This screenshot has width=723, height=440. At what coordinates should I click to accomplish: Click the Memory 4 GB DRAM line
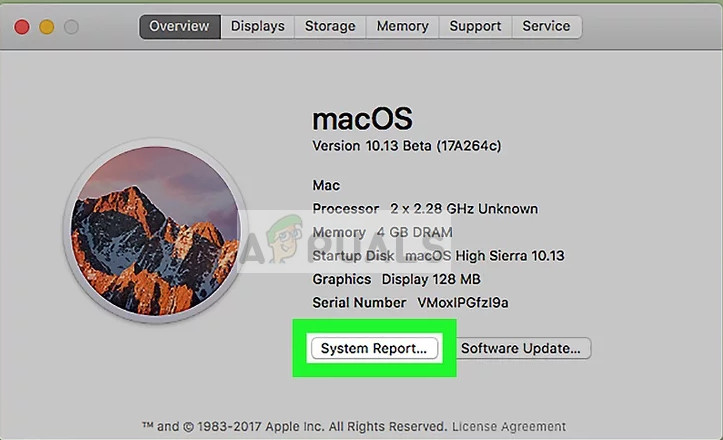coord(382,232)
